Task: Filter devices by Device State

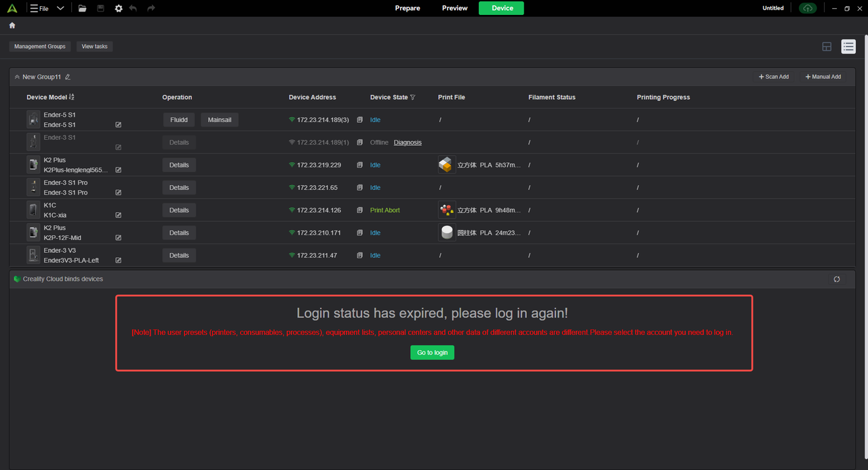Action: [412, 97]
